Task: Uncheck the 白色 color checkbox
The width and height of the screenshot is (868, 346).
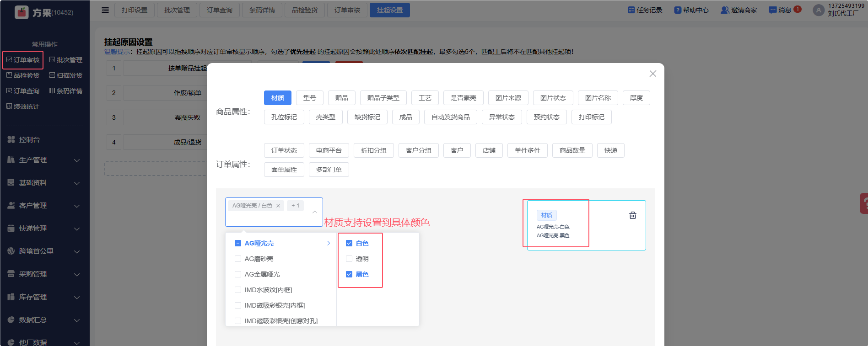Action: click(349, 243)
